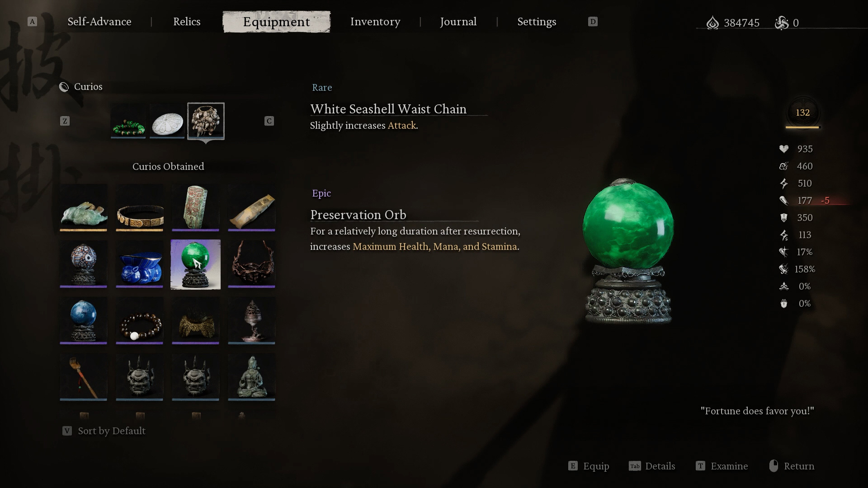868x488 pixels.
Task: Open Details for the selected curio
Action: [x=652, y=466]
